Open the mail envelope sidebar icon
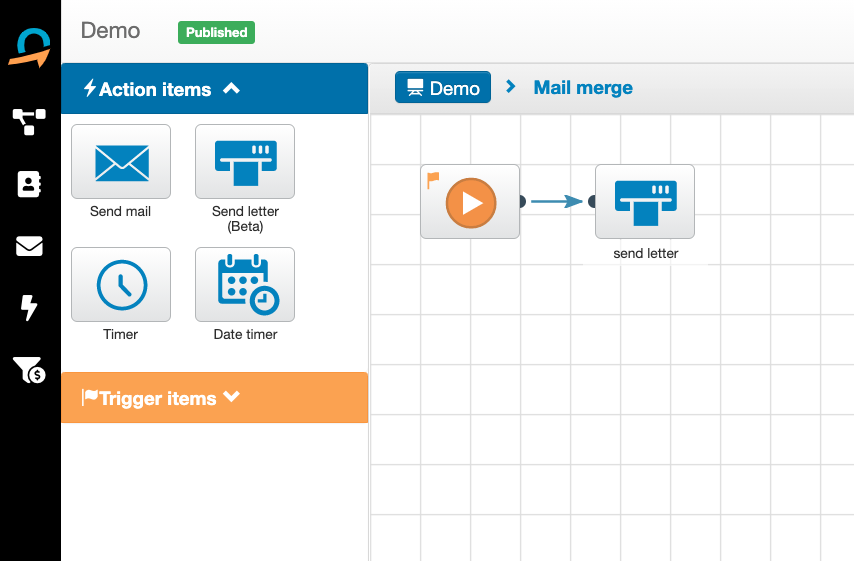This screenshot has width=854, height=561. [x=29, y=246]
